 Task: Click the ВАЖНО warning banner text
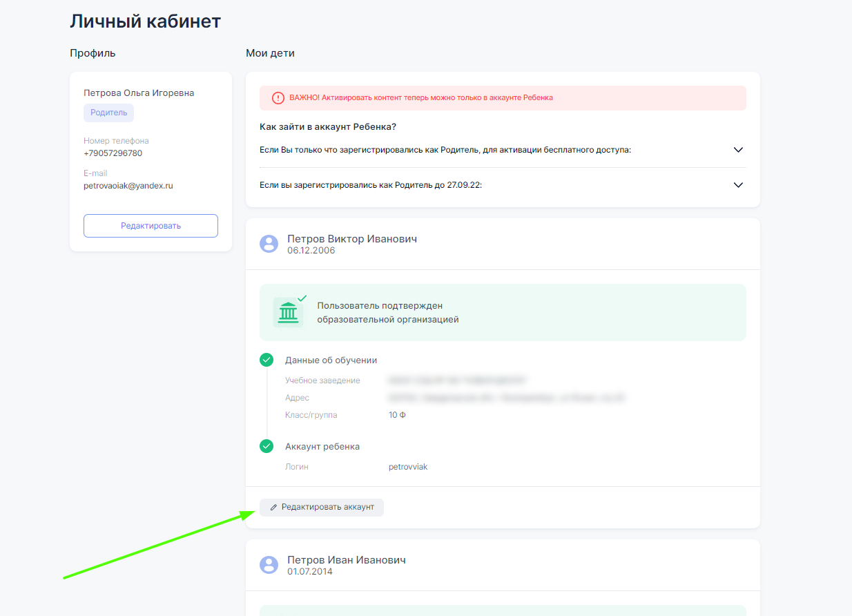[421, 98]
